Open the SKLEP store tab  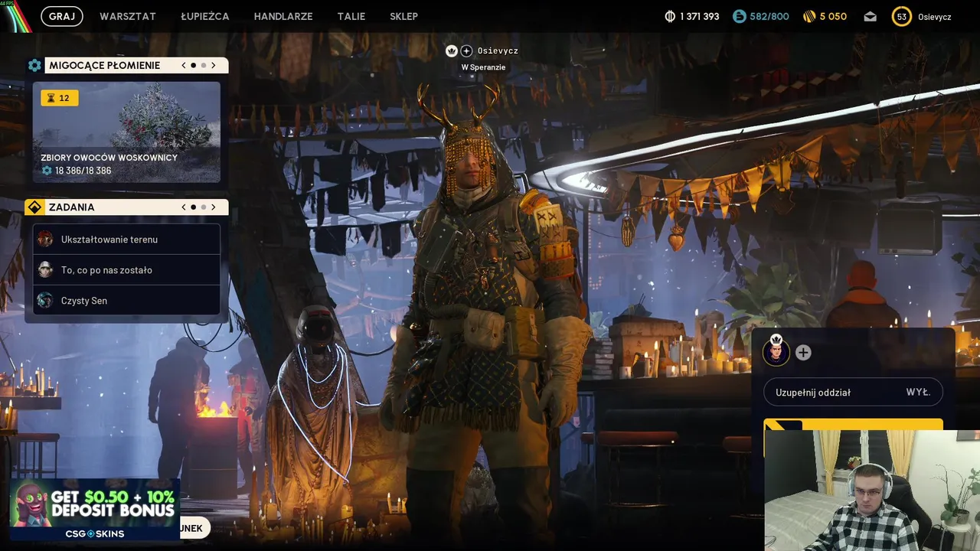click(x=403, y=16)
